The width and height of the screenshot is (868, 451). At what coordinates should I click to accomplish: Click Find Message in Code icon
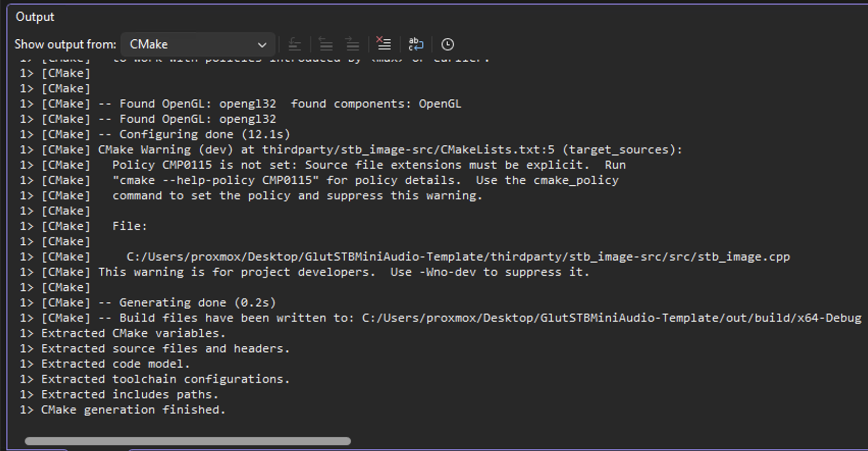[294, 44]
